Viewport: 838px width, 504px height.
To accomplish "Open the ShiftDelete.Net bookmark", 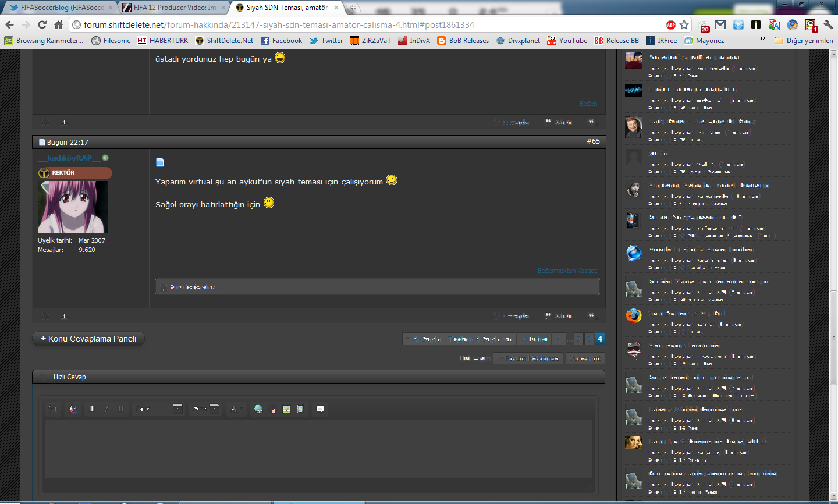I will [x=225, y=41].
